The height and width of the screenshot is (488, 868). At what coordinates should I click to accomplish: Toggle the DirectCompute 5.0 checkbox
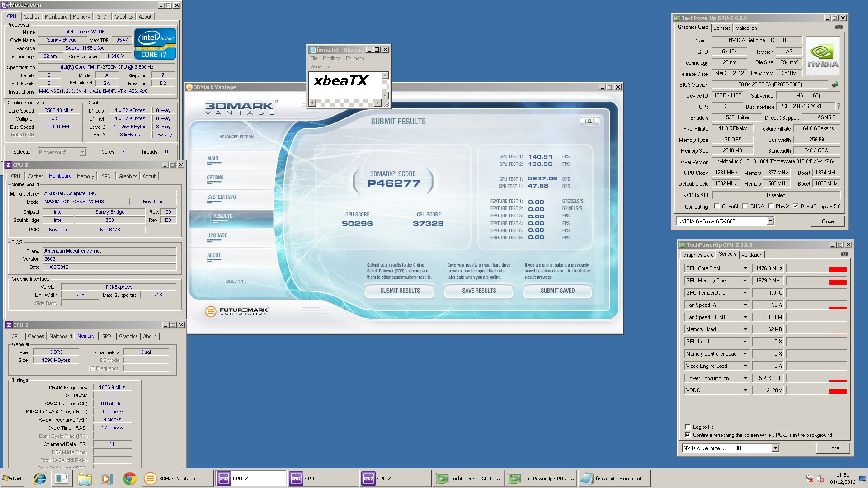click(795, 206)
